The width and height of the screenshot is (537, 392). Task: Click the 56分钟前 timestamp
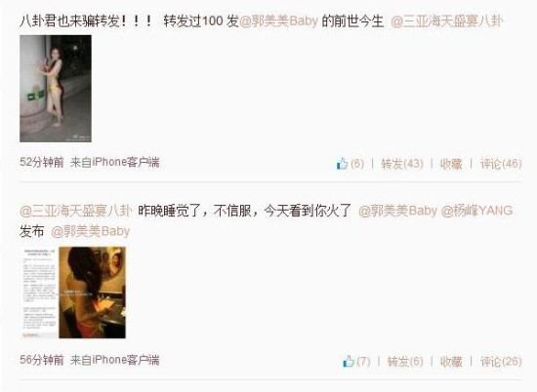pos(41,360)
